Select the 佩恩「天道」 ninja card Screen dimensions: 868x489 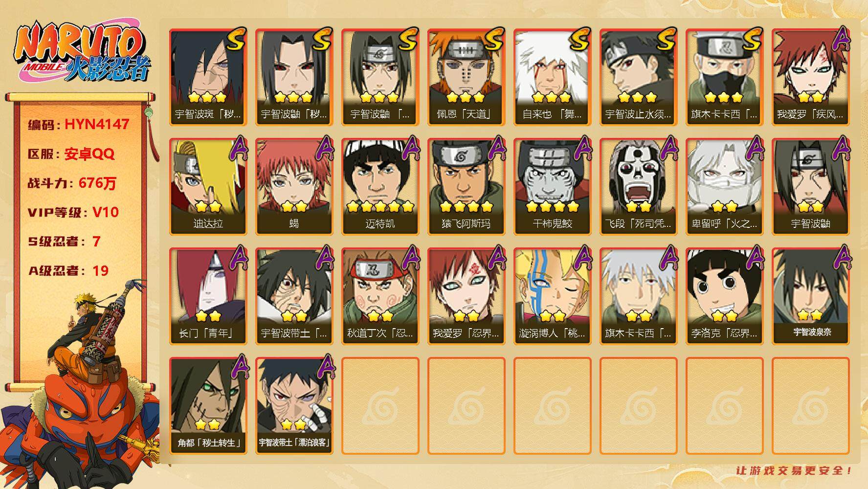pyautogui.click(x=466, y=77)
